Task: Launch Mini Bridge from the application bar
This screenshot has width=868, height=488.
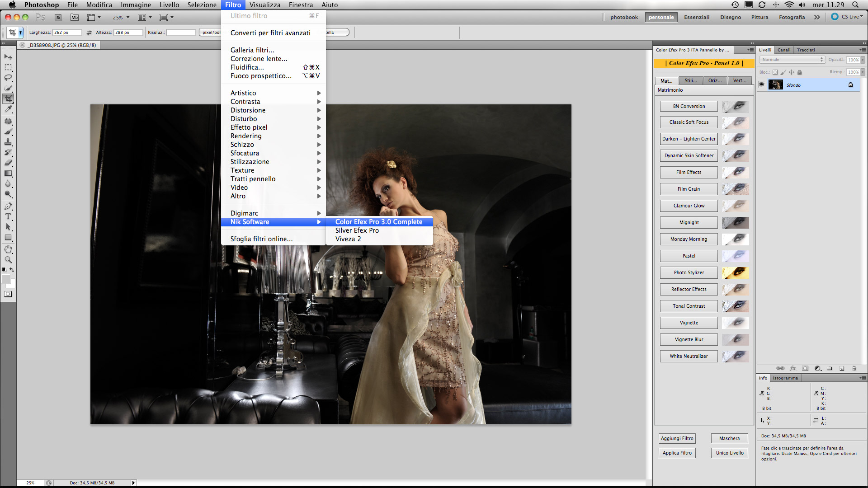Action: pos(75,17)
